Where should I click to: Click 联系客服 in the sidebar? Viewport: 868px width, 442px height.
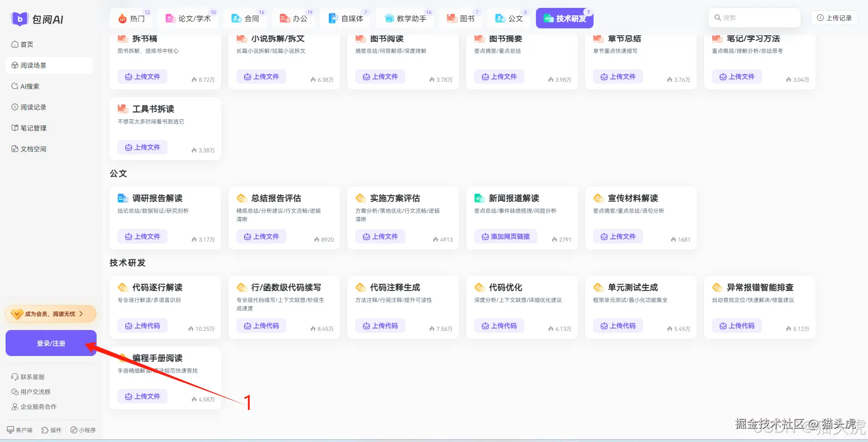click(x=32, y=376)
